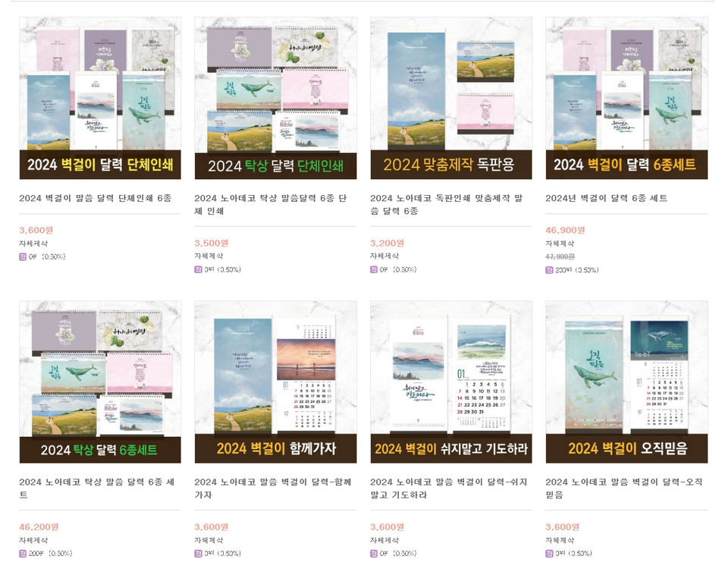Click the title 2024년 벽걸이 달력 6종 세트
Screen dimensions: 728x575
[x=607, y=198]
